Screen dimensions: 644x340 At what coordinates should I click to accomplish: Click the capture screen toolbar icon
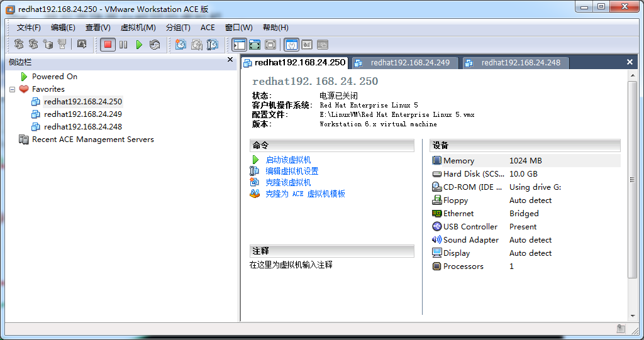tap(82, 45)
